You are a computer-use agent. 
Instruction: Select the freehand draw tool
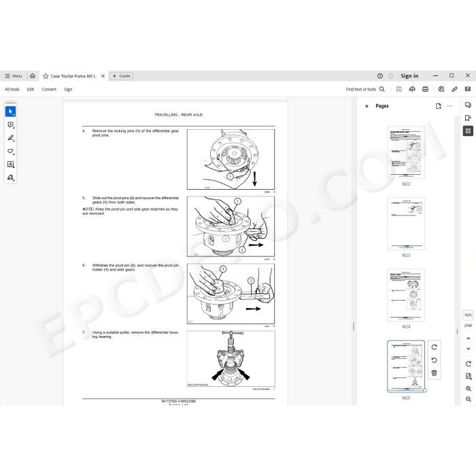click(x=11, y=151)
